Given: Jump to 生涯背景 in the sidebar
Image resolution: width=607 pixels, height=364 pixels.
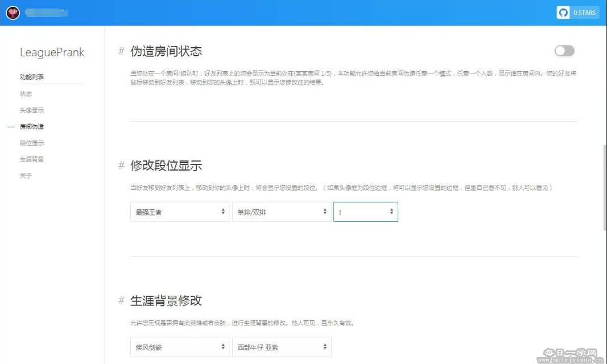Looking at the screenshot, I should pyautogui.click(x=32, y=159).
